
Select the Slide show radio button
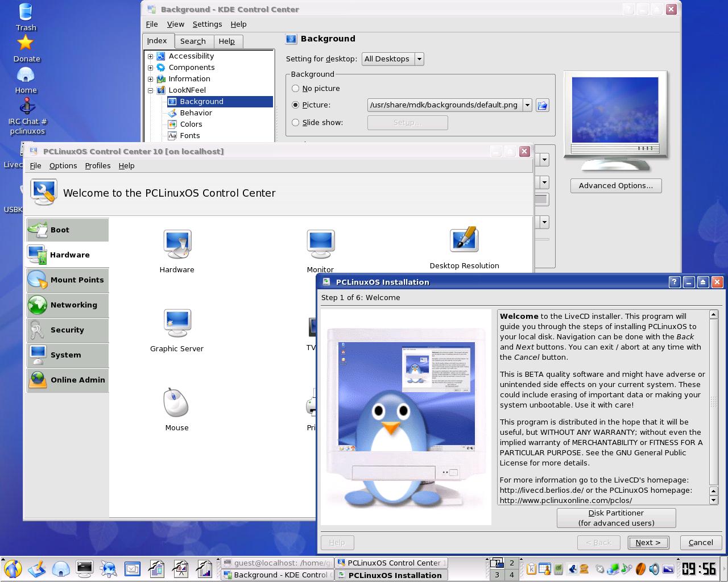point(295,122)
